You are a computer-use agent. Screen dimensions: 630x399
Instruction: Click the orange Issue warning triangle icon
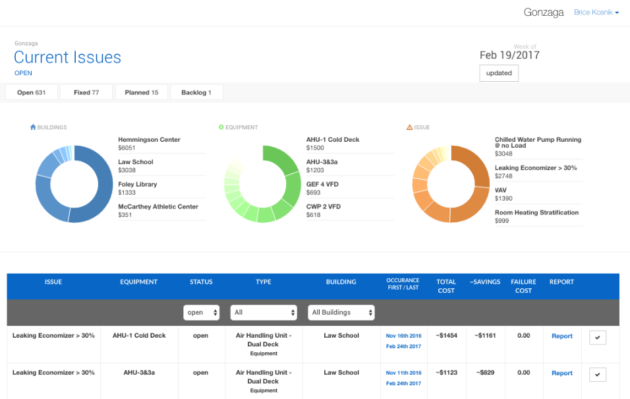[x=409, y=127]
